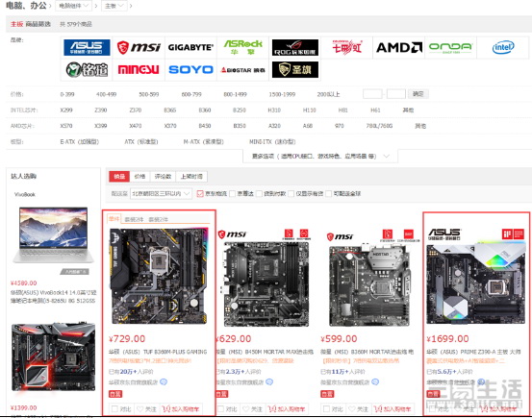Choose AMD chipset B450
This screenshot has width=532, height=418.
(x=205, y=126)
